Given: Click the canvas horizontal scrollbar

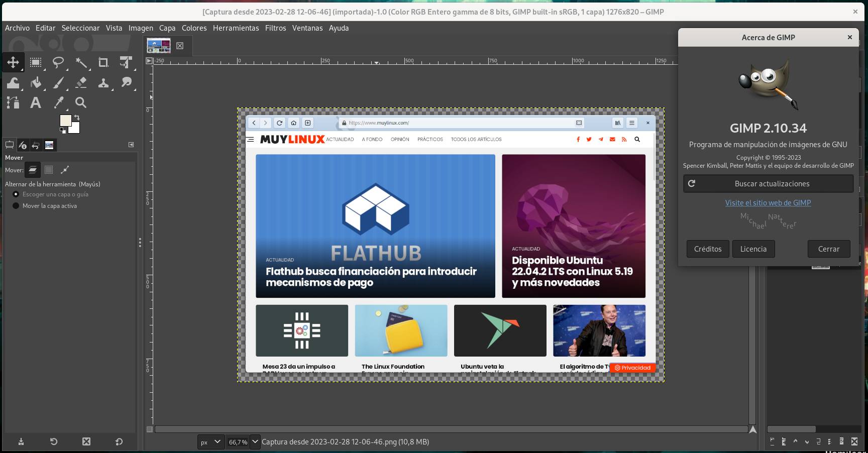Looking at the screenshot, I should 451,429.
